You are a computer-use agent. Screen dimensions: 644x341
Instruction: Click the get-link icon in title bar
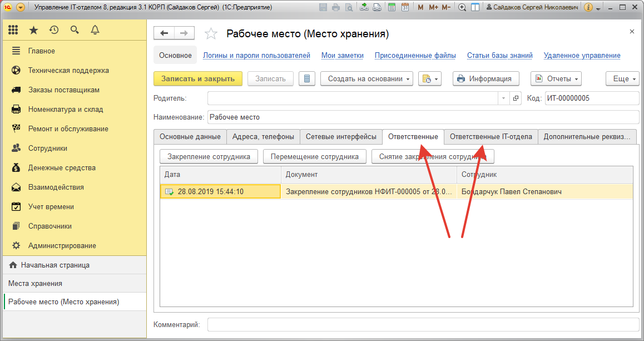click(x=364, y=7)
